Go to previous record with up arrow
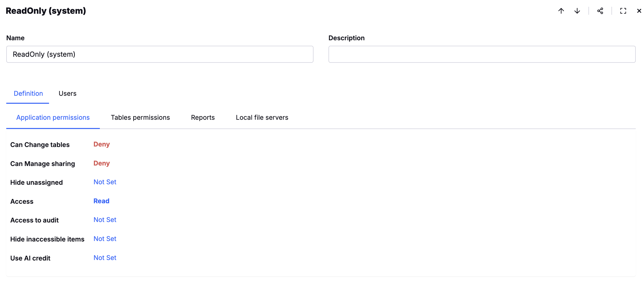Image resolution: width=644 pixels, height=281 pixels. (561, 11)
